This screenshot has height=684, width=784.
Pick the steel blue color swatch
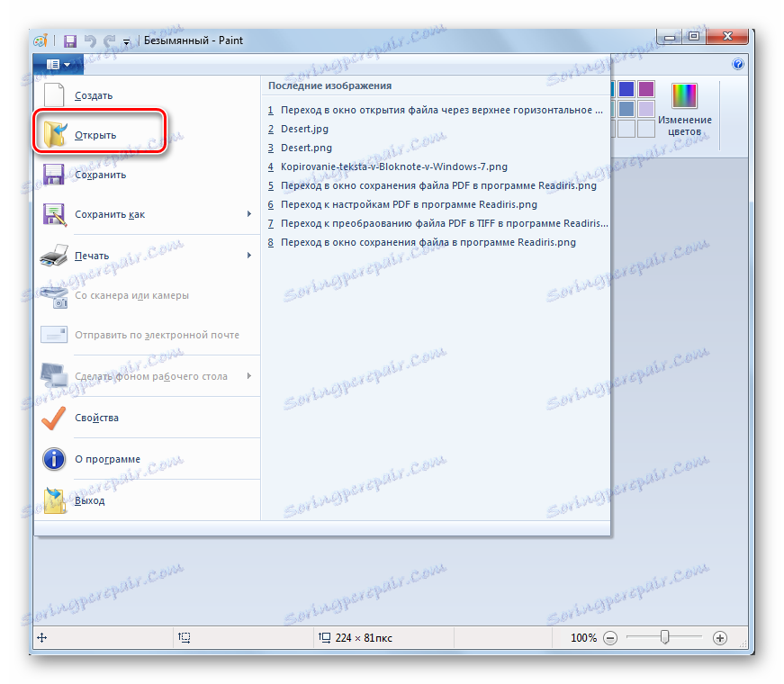[626, 109]
